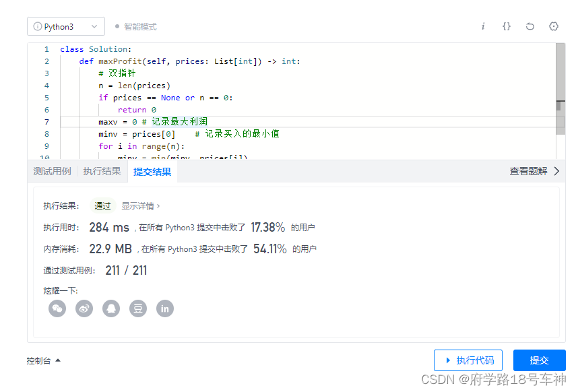Click the chevron next to 查看题解

click(556, 171)
